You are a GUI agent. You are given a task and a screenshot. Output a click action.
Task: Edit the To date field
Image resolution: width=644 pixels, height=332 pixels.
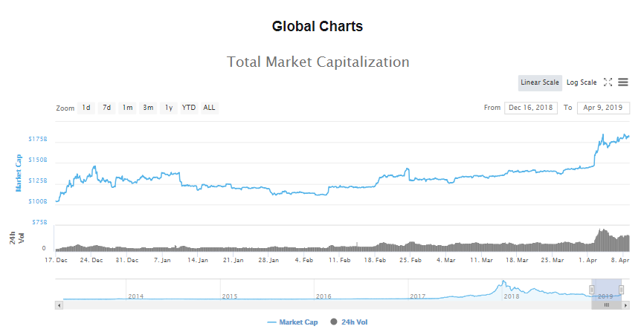(603, 108)
